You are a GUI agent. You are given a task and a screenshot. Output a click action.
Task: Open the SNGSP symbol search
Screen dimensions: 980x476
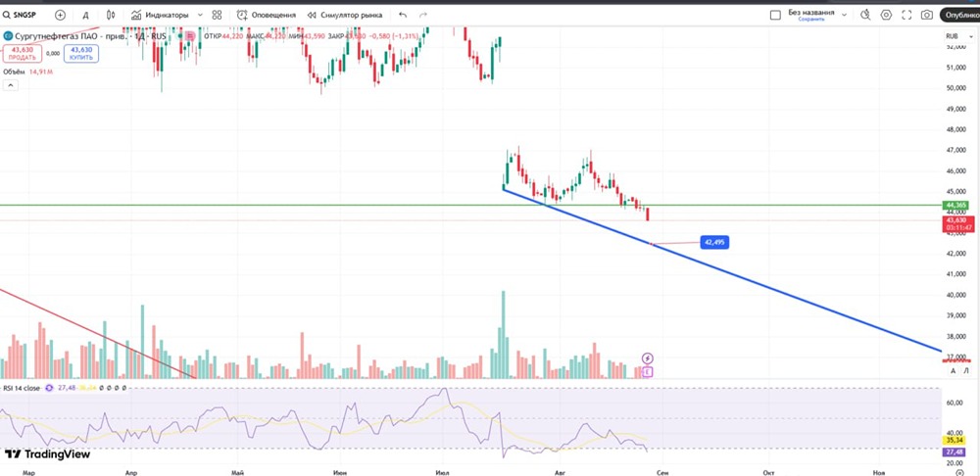tap(21, 15)
